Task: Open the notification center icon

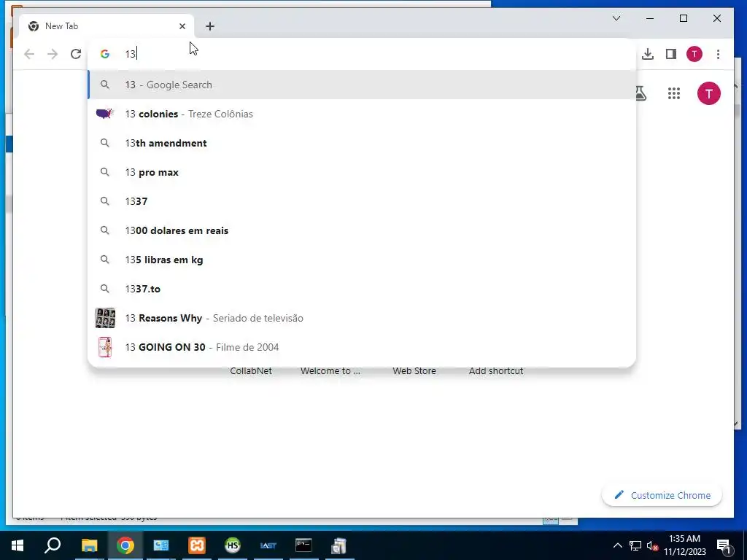Action: click(x=723, y=545)
